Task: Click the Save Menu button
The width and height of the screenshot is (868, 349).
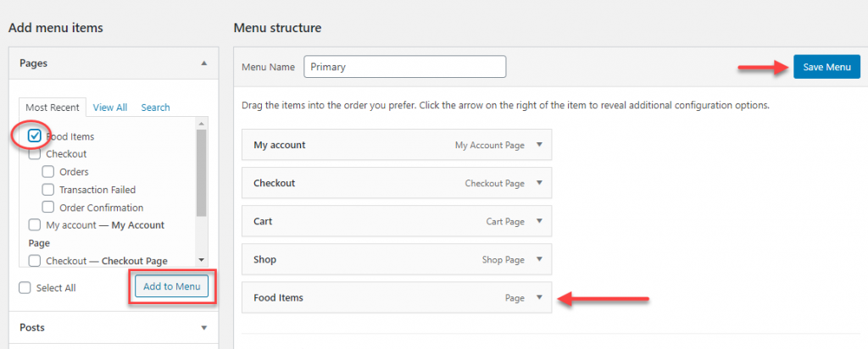Action: pos(827,67)
